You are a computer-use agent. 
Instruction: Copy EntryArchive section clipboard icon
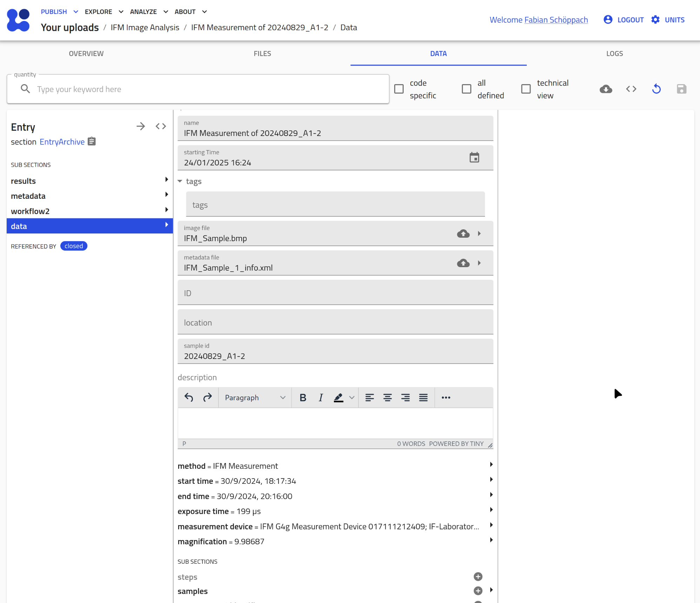pos(92,141)
